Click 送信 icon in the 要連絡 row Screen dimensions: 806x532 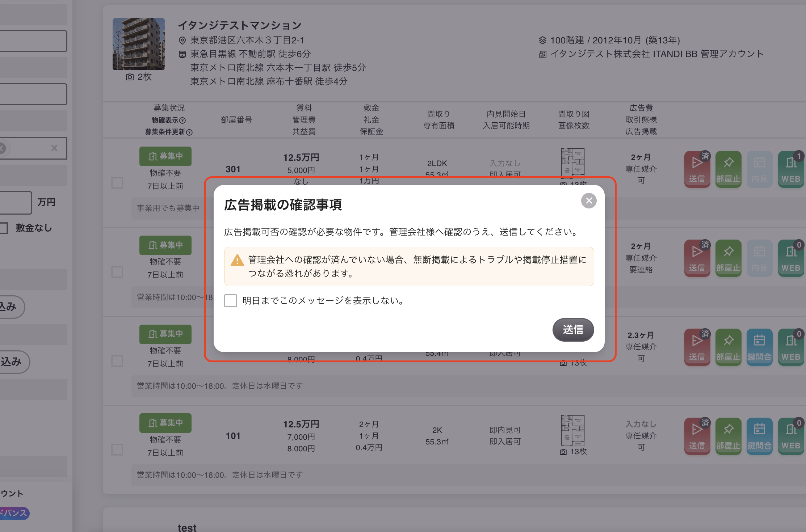[x=697, y=258]
